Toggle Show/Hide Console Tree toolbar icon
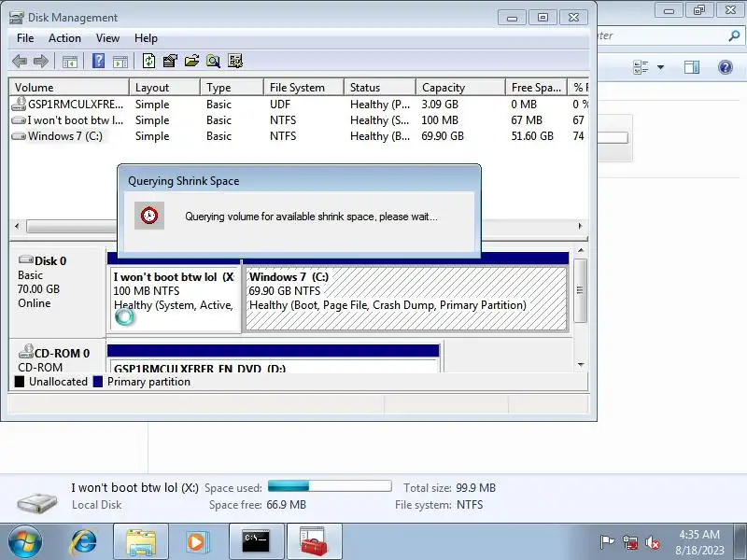747x560 pixels. coord(70,62)
